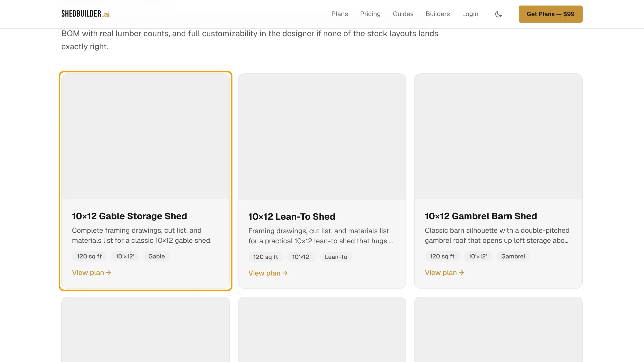Open the Builders nav link

coord(438,14)
